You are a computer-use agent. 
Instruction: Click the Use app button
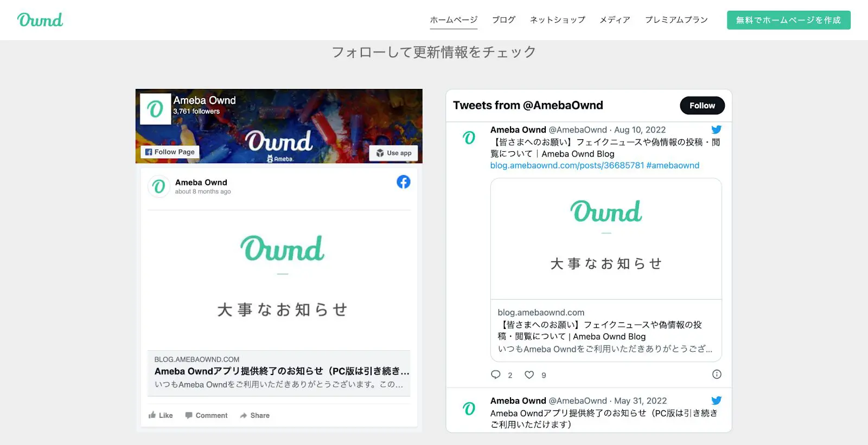pos(394,153)
